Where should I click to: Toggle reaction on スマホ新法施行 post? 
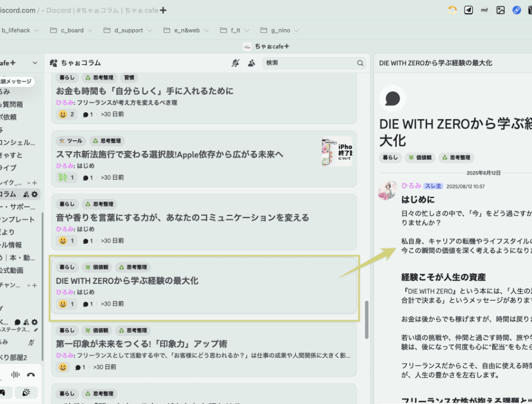[x=67, y=178]
